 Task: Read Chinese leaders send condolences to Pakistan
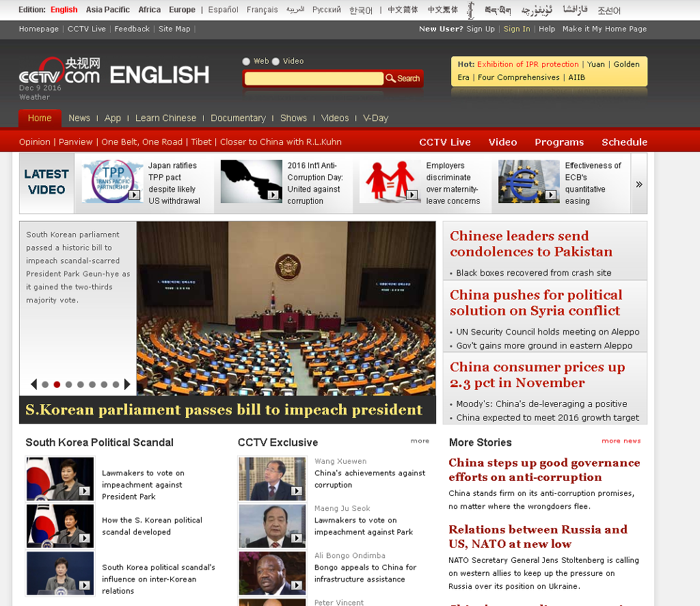[530, 243]
